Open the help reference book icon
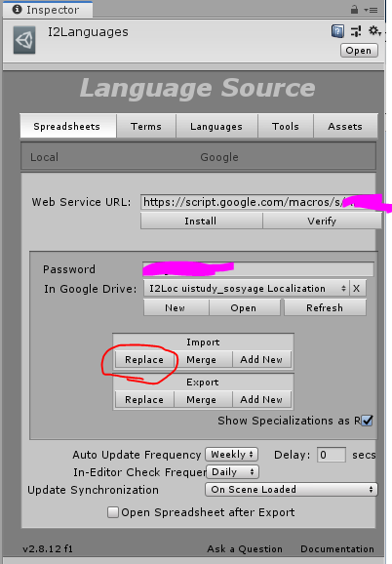Image resolution: width=392 pixels, height=564 pixels. 337,31
